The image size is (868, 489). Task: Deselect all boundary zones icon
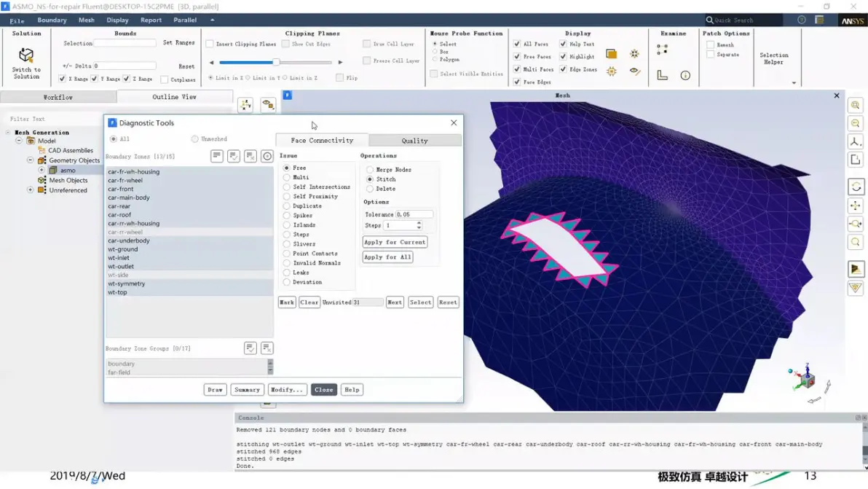tap(250, 157)
